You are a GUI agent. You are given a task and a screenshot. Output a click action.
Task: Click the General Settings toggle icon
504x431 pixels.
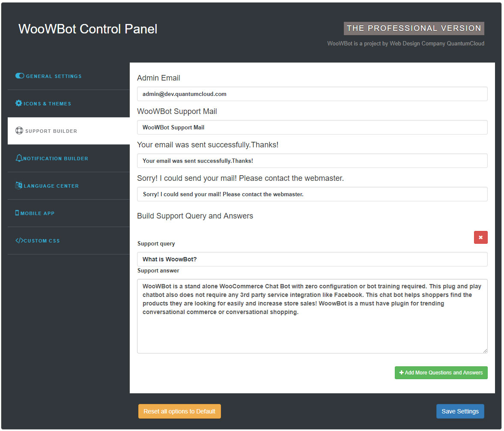coord(20,76)
